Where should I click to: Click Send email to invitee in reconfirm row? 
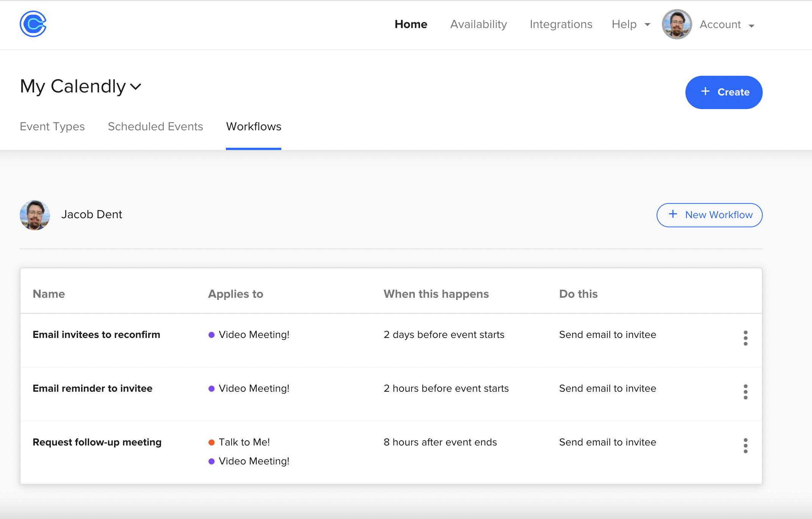[607, 335]
